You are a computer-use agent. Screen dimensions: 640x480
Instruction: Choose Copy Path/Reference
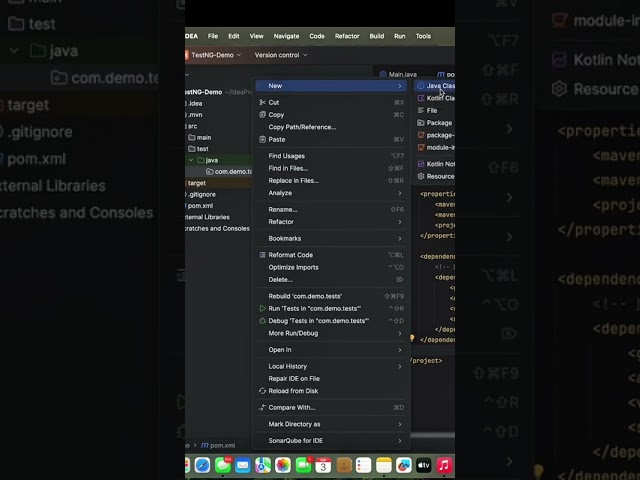pyautogui.click(x=331, y=127)
